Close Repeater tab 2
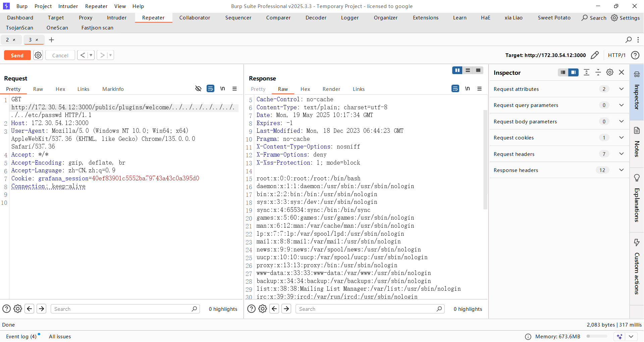 (x=14, y=40)
